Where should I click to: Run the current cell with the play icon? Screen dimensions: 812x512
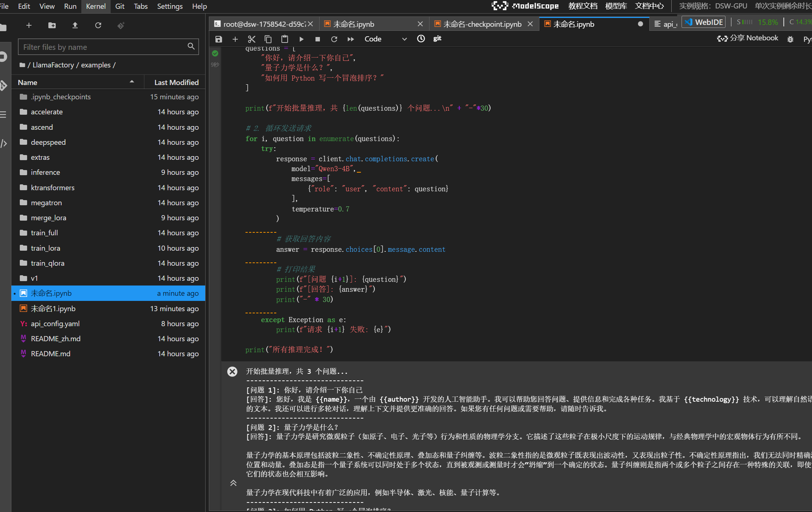(x=301, y=39)
